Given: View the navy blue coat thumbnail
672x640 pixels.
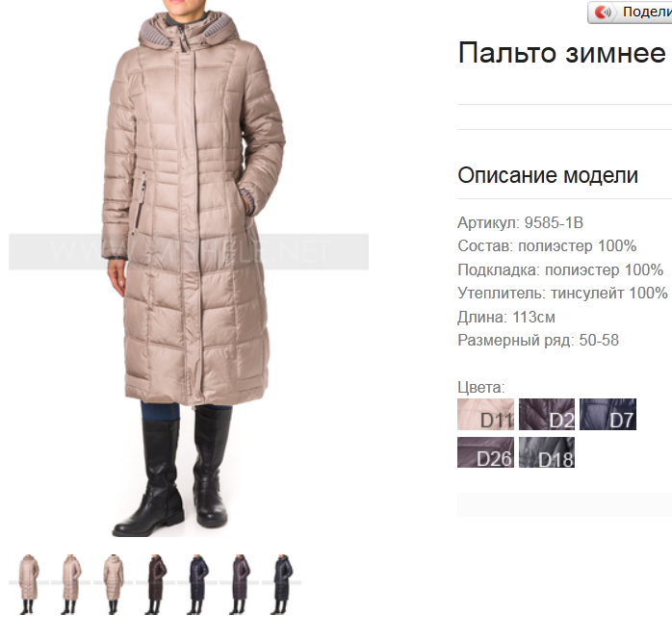Looking at the screenshot, I should click(x=197, y=584).
